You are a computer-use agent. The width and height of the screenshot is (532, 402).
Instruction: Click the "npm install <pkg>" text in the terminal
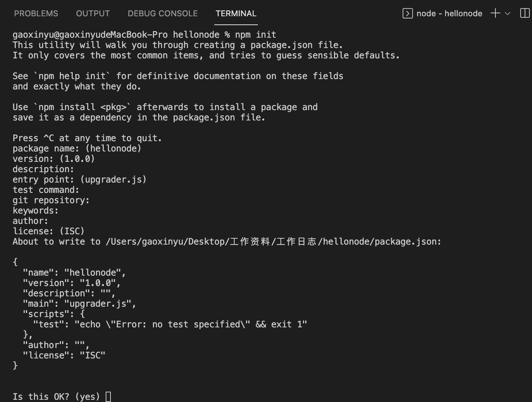82,107
